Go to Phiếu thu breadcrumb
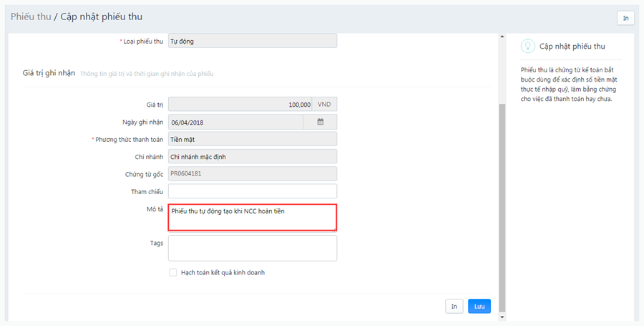This screenshot has width=644, height=326. (x=31, y=17)
